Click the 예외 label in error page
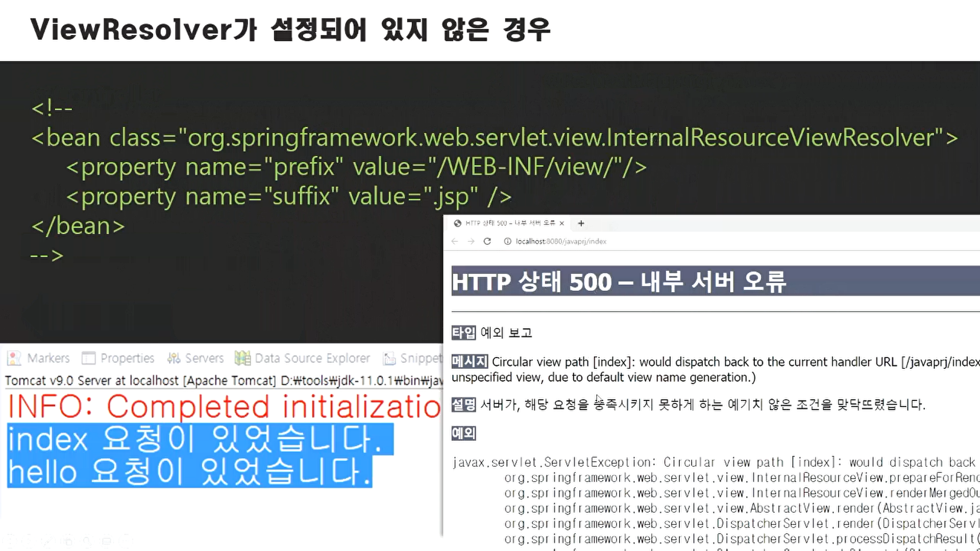This screenshot has height=551, width=980. (463, 433)
